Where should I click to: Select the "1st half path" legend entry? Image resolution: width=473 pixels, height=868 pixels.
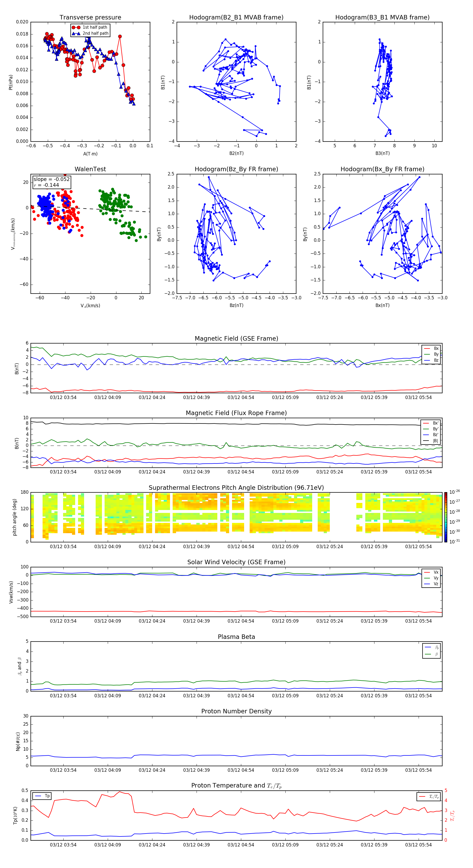pyautogui.click(x=90, y=27)
